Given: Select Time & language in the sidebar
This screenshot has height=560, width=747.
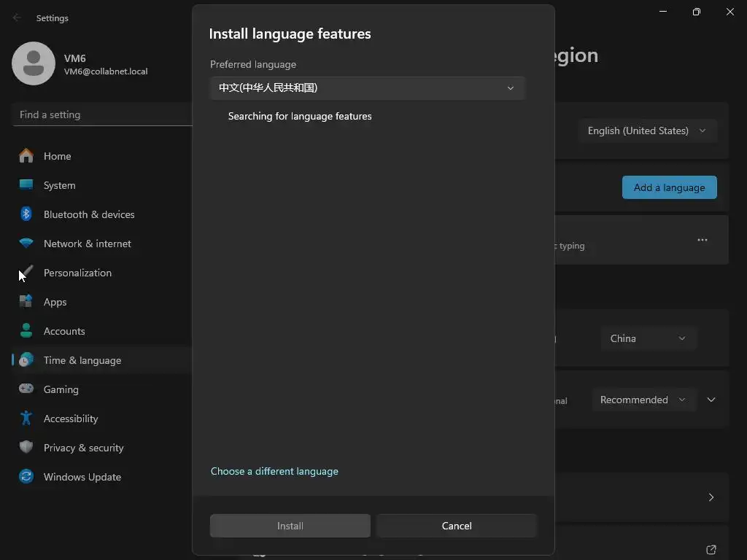Looking at the screenshot, I should (82, 360).
